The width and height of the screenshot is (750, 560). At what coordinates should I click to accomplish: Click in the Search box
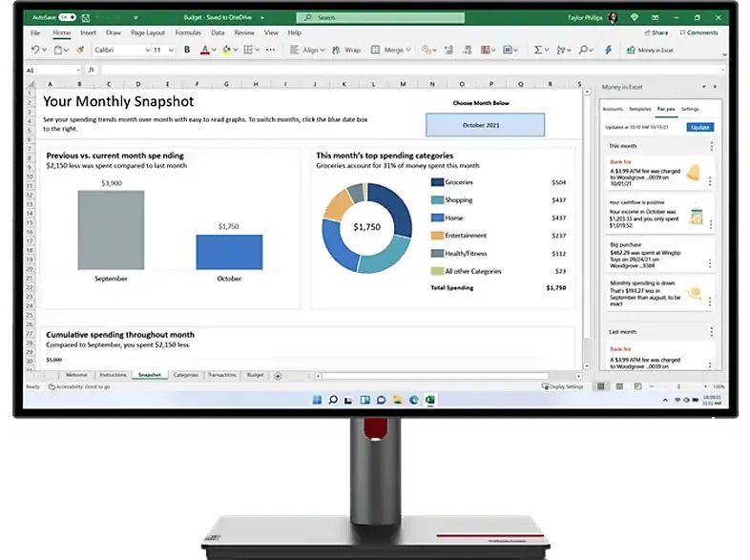point(381,18)
